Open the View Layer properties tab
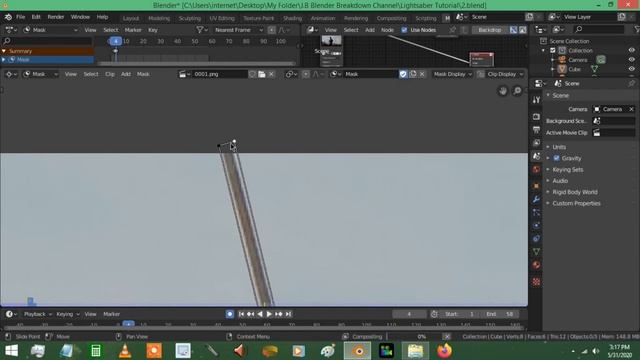The image size is (640, 360). (536, 143)
